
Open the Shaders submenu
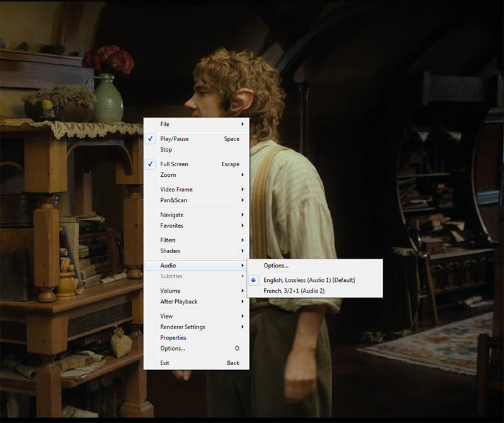(197, 251)
